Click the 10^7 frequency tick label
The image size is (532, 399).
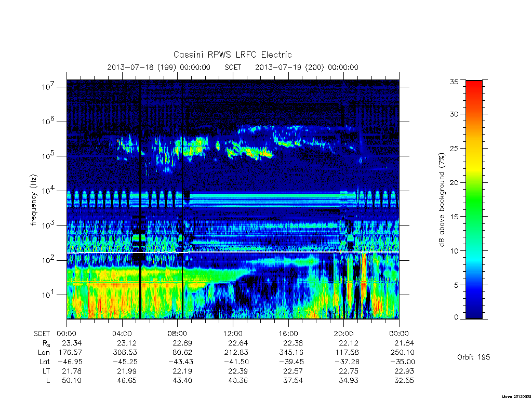click(x=48, y=86)
